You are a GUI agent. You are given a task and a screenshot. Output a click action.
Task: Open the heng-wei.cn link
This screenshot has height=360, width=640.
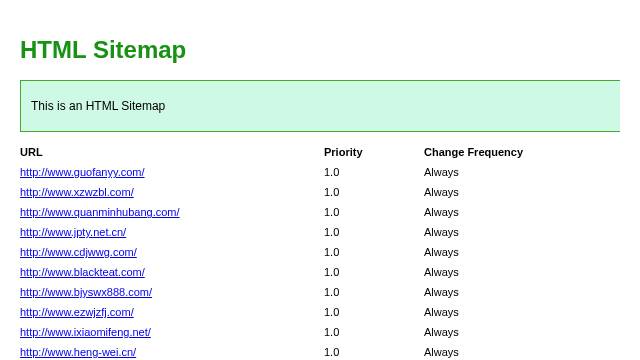pos(78,352)
